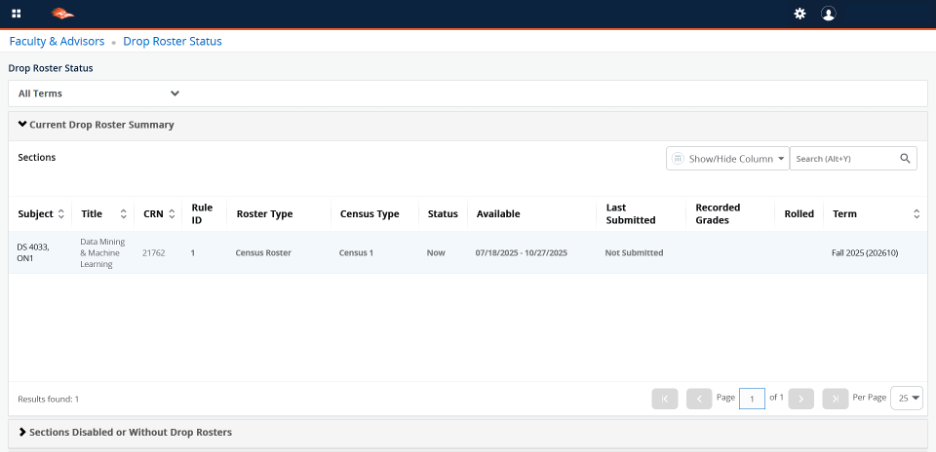This screenshot has width=936, height=452.
Task: Click the search magnifier icon
Action: [905, 158]
